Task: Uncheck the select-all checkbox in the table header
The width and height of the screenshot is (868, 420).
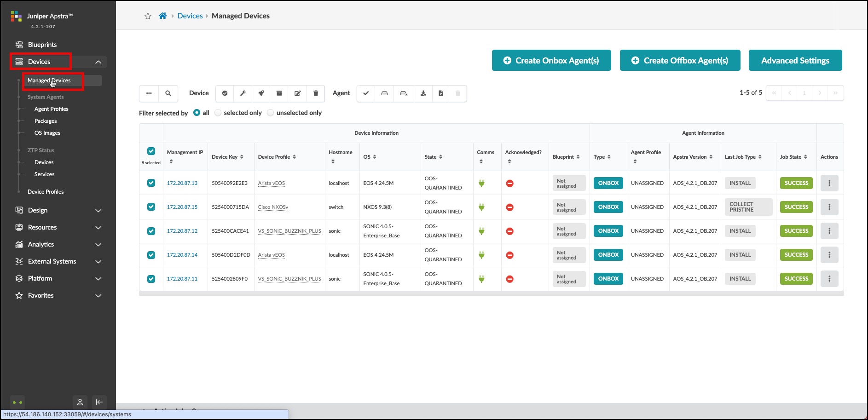Action: (151, 151)
